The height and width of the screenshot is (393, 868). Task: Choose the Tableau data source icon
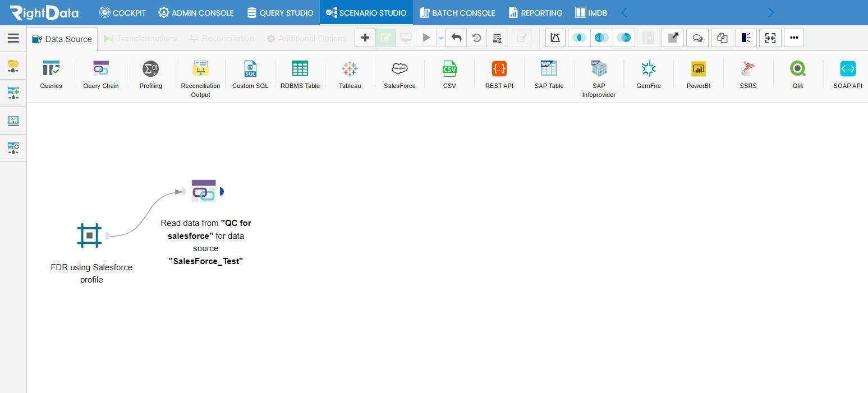(350, 69)
